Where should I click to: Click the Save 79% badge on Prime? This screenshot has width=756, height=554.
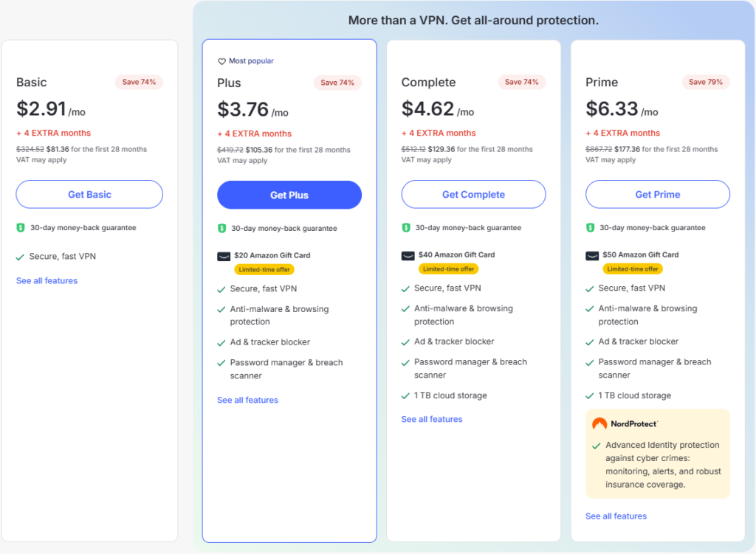coord(706,82)
